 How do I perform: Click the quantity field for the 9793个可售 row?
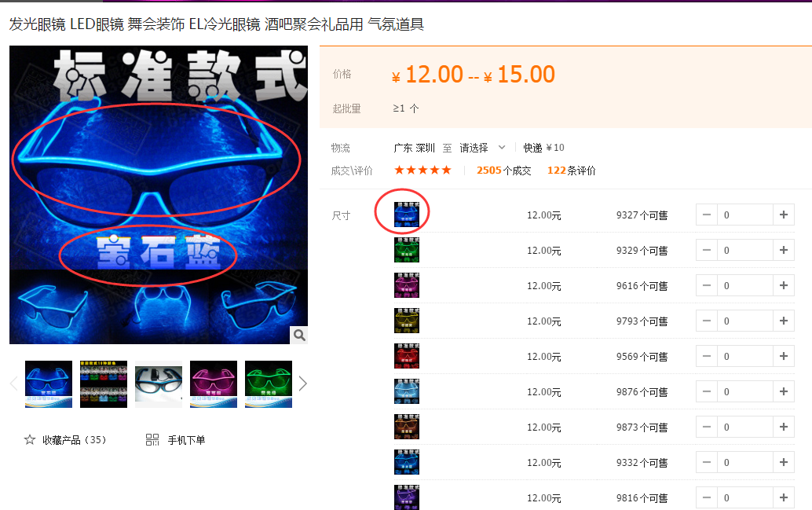(744, 321)
